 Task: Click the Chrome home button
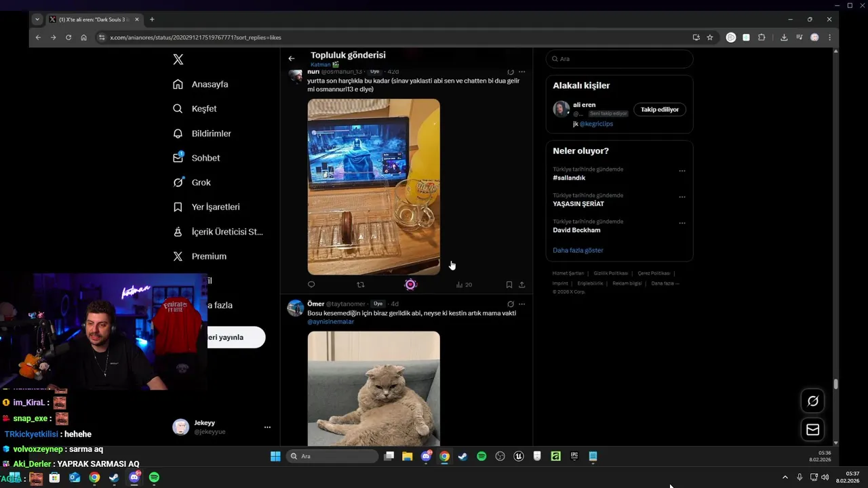(x=84, y=37)
